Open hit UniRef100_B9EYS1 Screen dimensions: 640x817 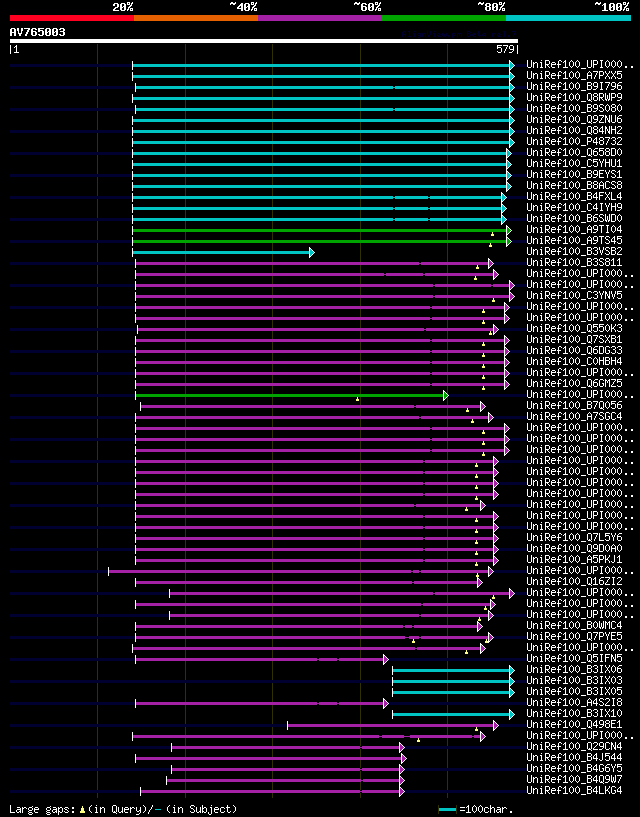574,175
